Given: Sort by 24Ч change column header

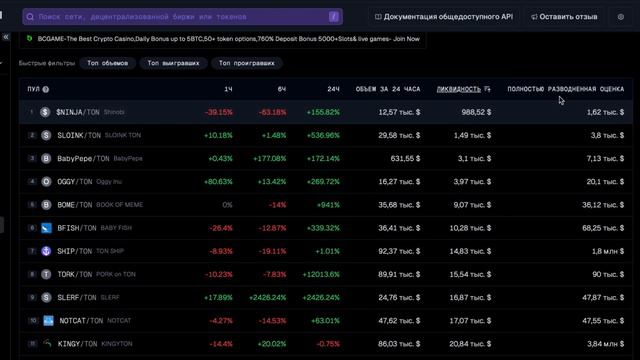Looking at the screenshot, I should pyautogui.click(x=333, y=89).
